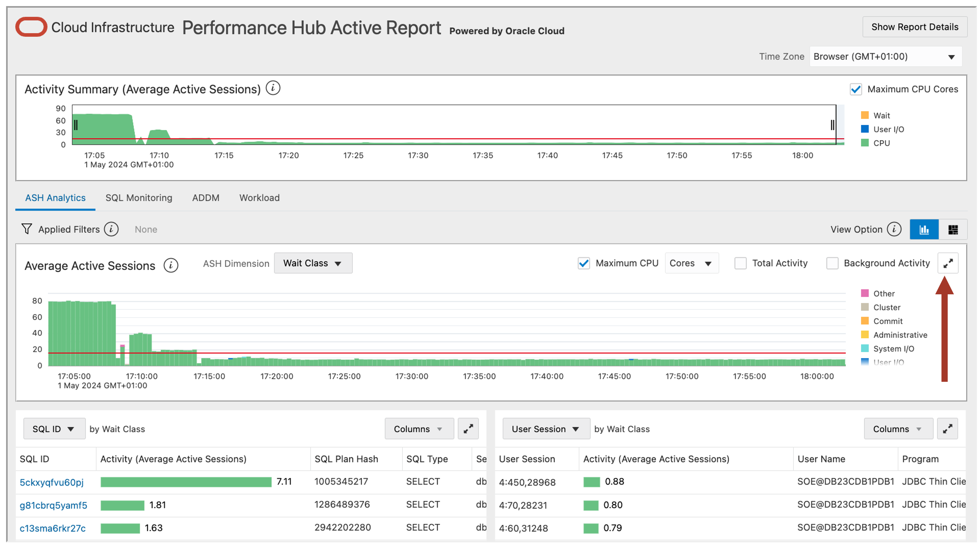Open the SQL ID 5ckxyqfvu60pj link
The height and width of the screenshot is (551, 980).
tap(51, 482)
